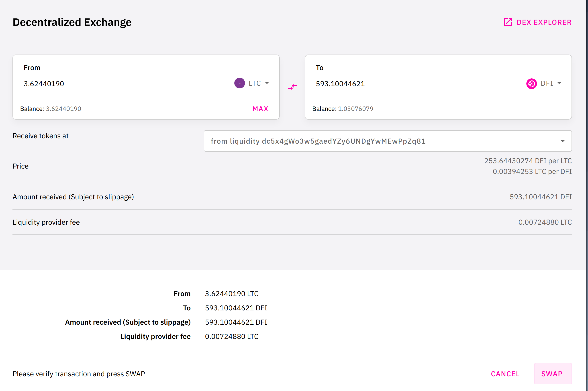The width and height of the screenshot is (588, 391).
Task: Click liquidity provider fee value in details row
Action: [x=545, y=222]
